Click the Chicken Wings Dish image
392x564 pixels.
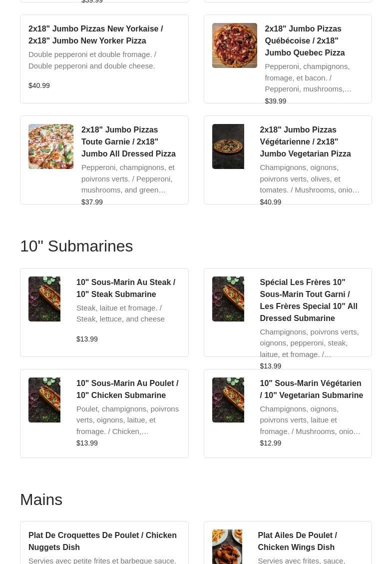(227, 546)
